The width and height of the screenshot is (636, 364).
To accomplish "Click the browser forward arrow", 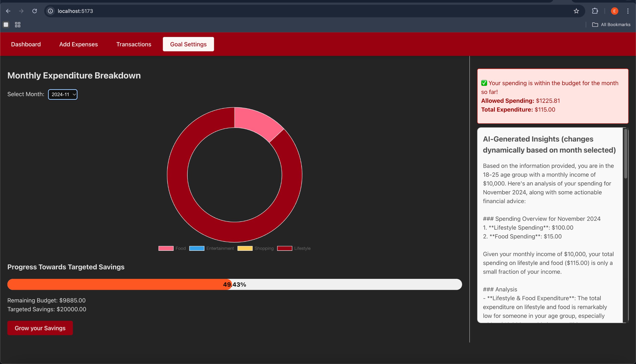I will tap(21, 11).
